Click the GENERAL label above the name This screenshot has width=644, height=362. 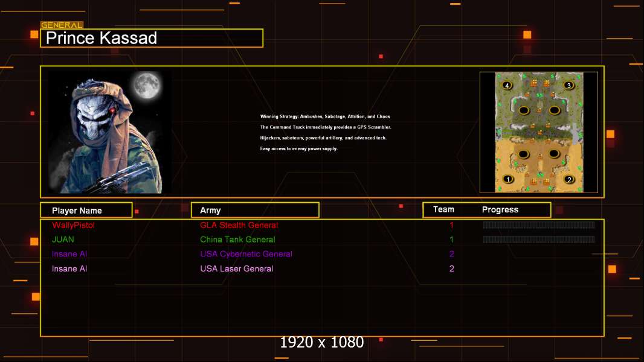pos(62,25)
